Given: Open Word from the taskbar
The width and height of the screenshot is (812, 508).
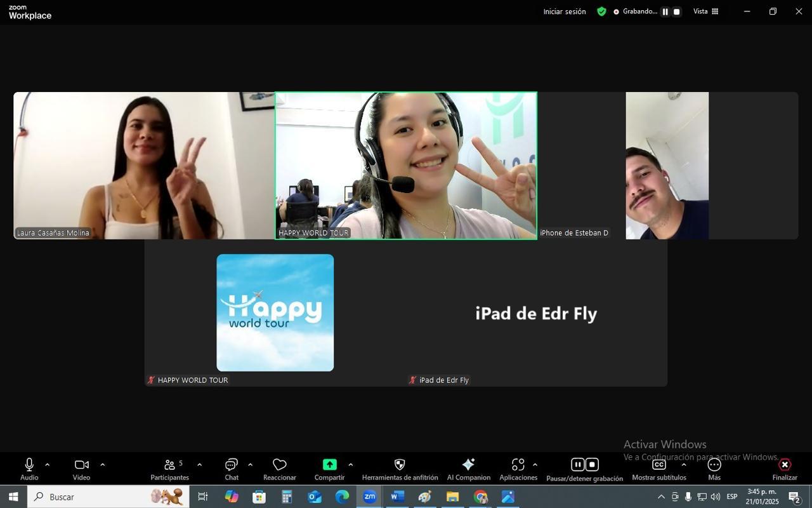Looking at the screenshot, I should pyautogui.click(x=398, y=497).
